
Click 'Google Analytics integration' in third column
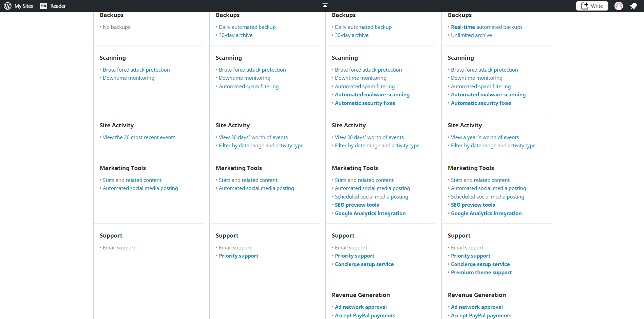370,213
